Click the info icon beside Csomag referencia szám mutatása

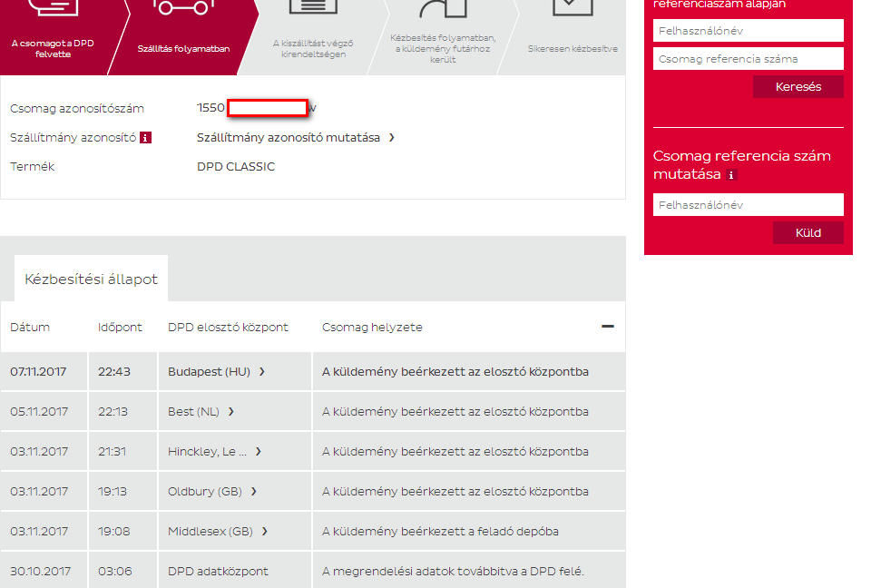tap(731, 175)
